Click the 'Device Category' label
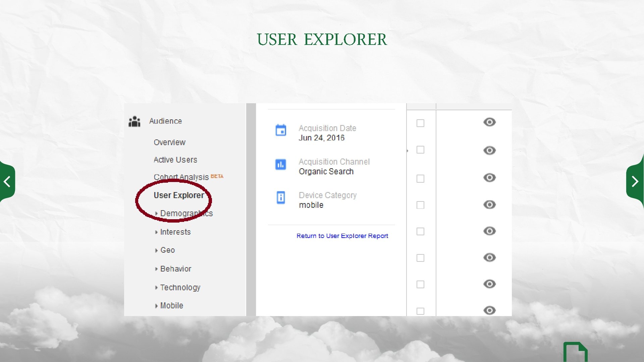 pyautogui.click(x=328, y=195)
